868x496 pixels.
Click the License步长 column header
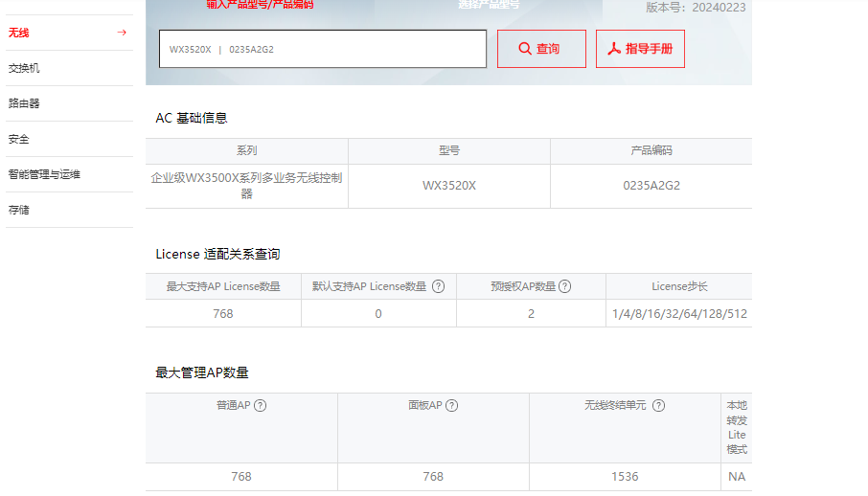(679, 286)
